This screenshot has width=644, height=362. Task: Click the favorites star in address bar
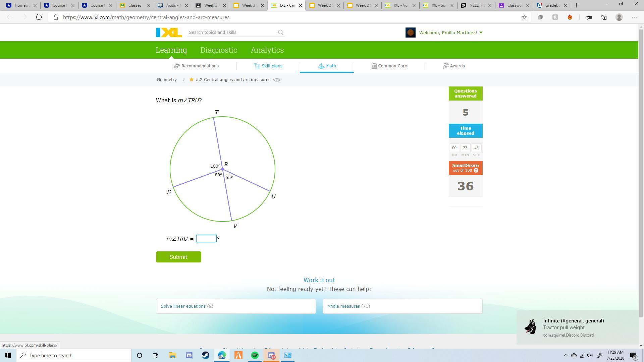[x=524, y=17]
